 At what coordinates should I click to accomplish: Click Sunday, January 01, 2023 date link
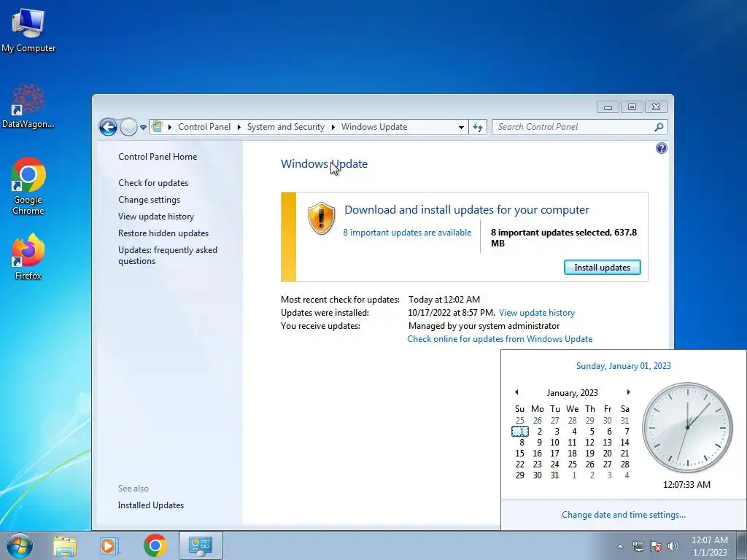point(623,366)
